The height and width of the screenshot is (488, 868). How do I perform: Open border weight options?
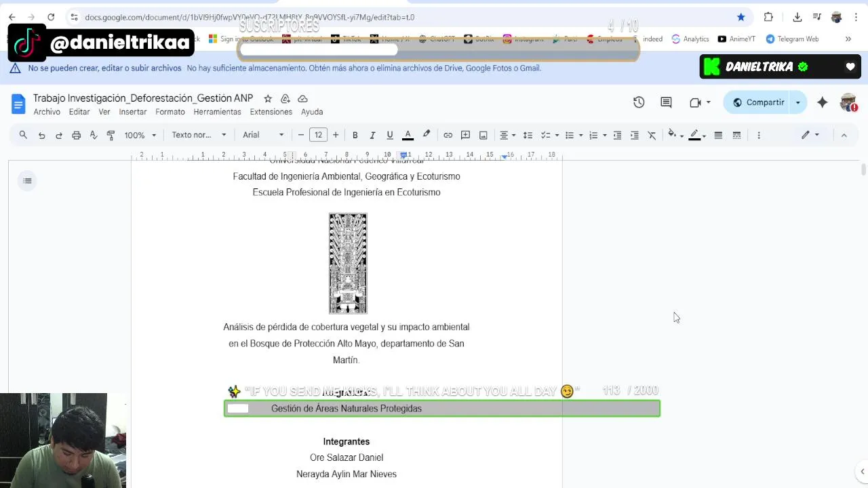tap(718, 135)
